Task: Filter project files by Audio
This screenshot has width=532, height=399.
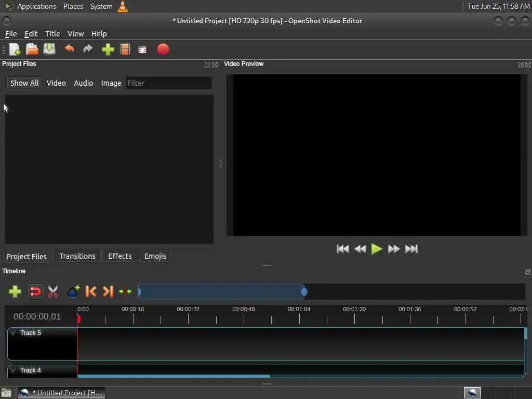Action: click(84, 83)
